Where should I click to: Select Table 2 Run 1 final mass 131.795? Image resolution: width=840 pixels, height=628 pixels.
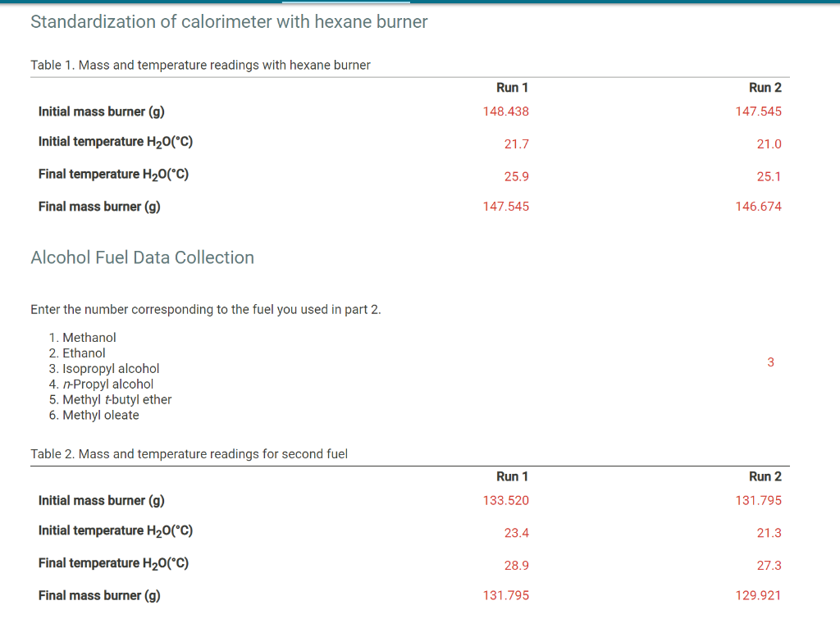(x=505, y=596)
